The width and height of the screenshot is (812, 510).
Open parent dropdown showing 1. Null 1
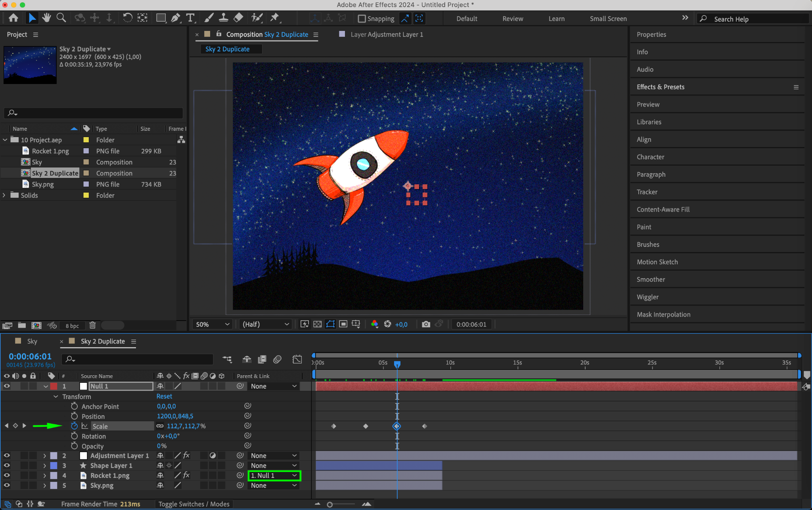click(x=274, y=476)
